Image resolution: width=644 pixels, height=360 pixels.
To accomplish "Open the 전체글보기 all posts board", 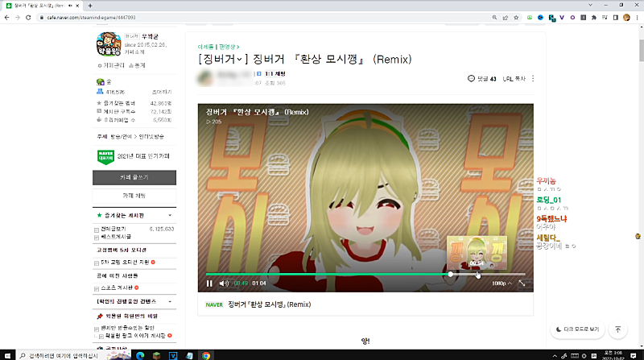I will click(x=114, y=229).
